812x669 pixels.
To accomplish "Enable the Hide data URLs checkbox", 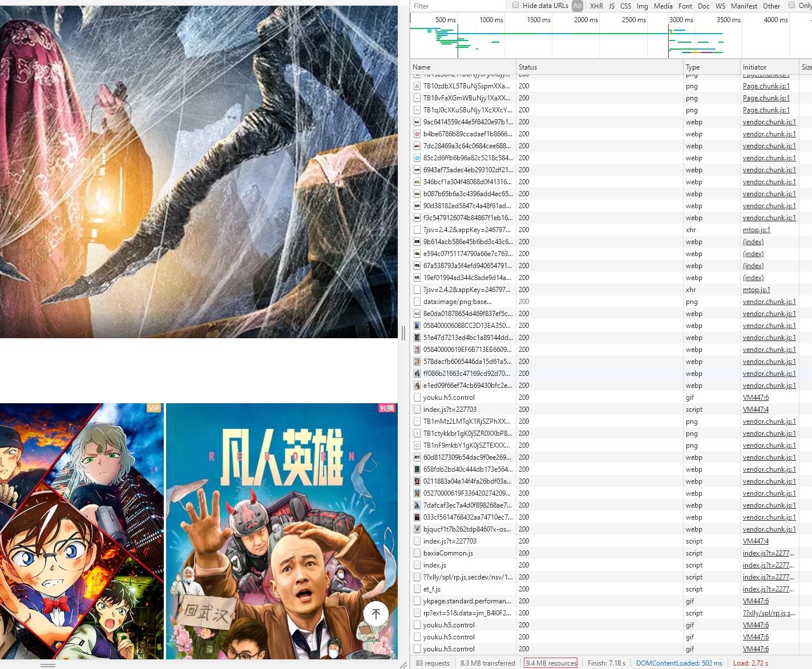I will 516,5.
